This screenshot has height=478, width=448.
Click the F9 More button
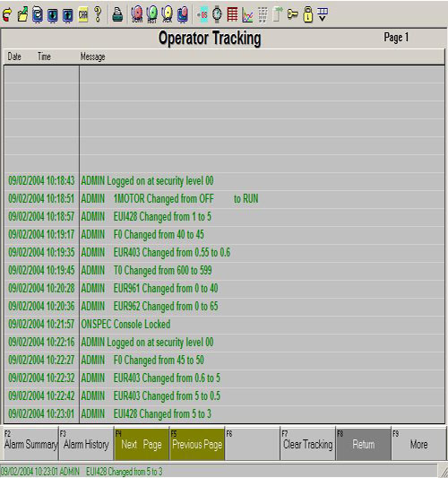(418, 444)
